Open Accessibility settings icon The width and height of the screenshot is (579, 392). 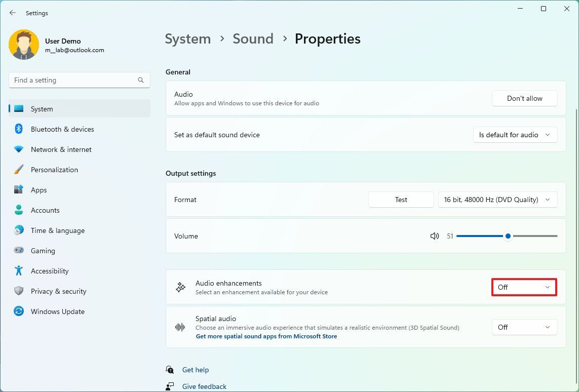[x=18, y=271]
